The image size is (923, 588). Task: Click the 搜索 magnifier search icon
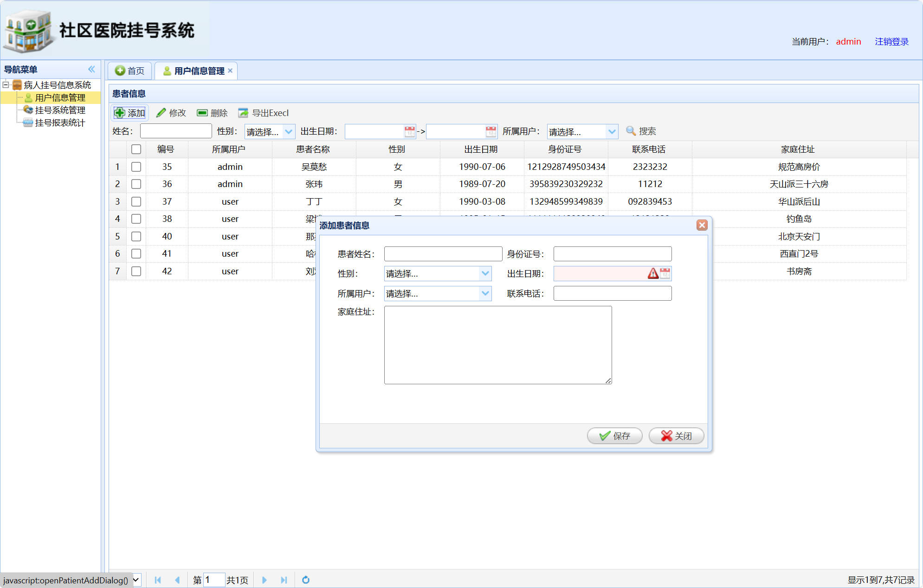631,131
